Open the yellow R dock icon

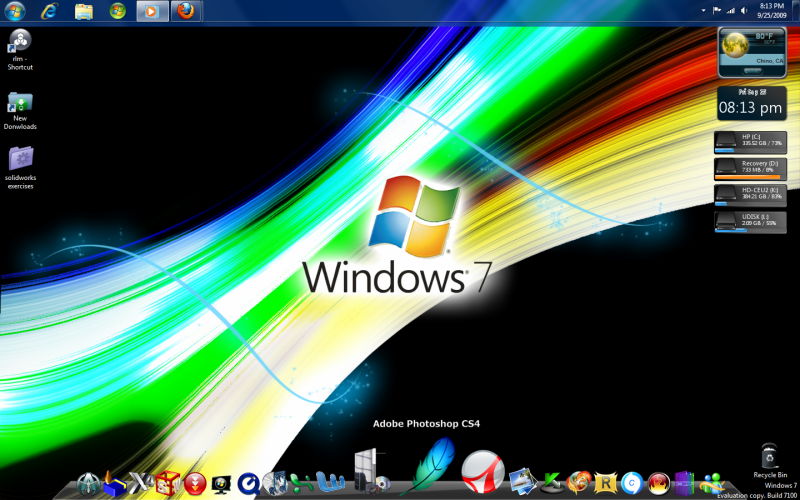[x=606, y=483]
